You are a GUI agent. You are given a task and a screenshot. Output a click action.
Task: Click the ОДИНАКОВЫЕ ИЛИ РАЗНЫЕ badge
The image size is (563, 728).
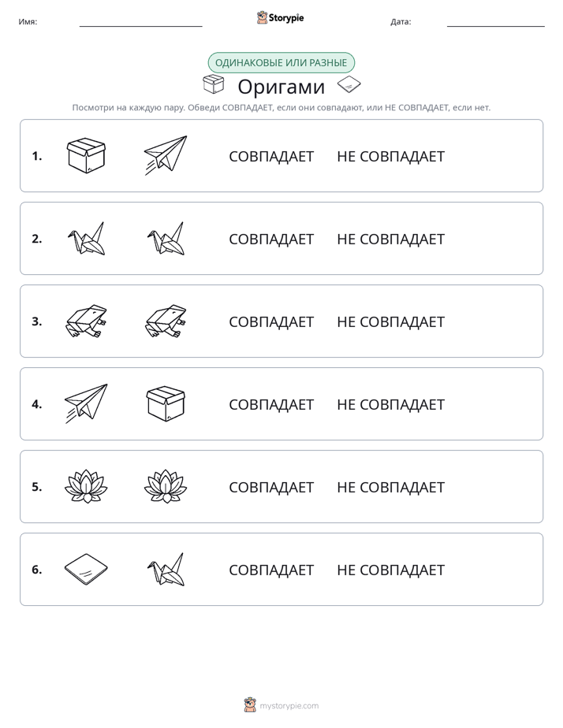point(281,63)
